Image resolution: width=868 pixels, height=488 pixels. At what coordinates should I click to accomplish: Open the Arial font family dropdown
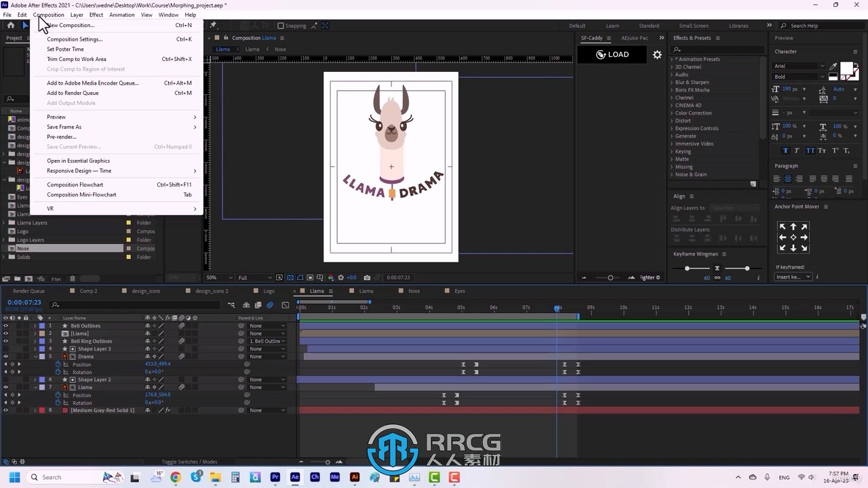(800, 66)
